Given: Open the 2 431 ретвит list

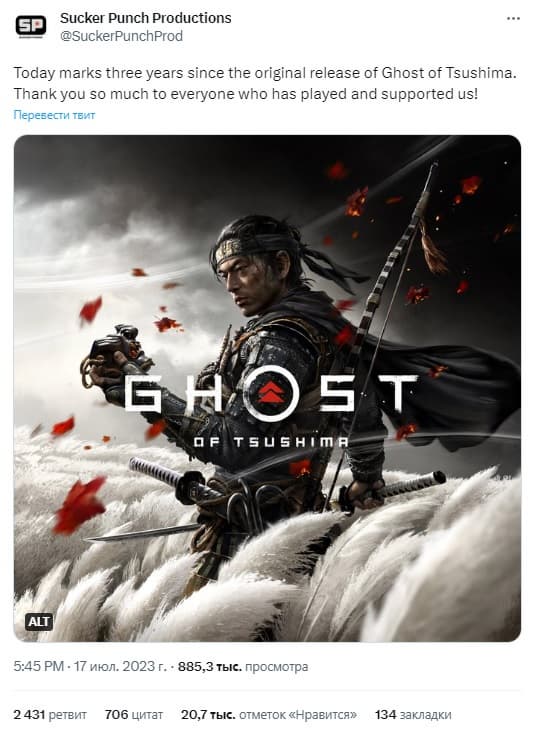Looking at the screenshot, I should (x=50, y=714).
